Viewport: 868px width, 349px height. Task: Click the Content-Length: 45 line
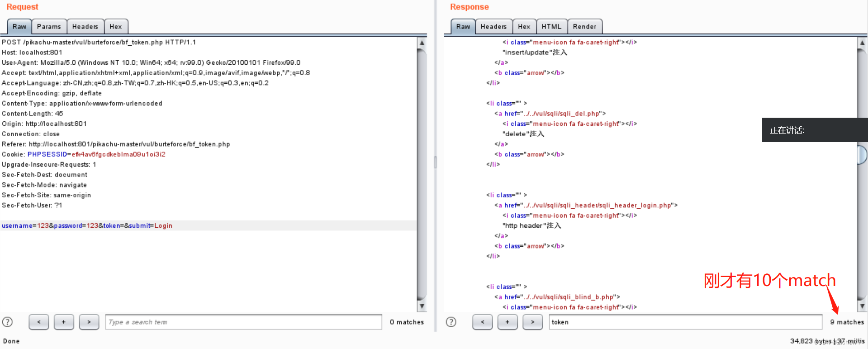click(x=32, y=114)
